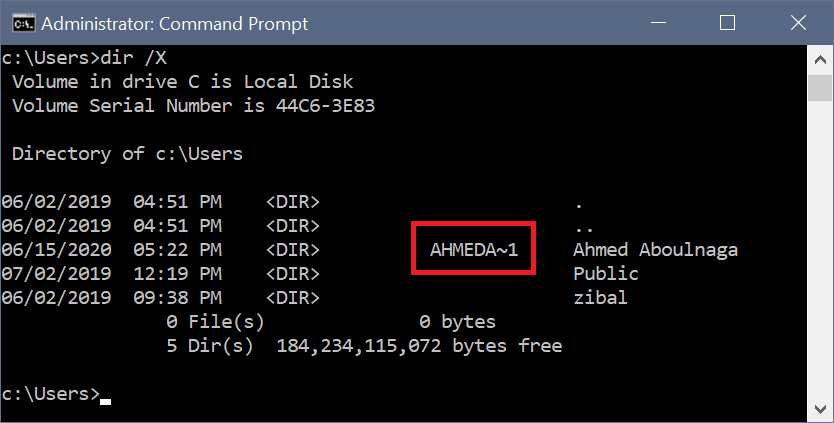The height and width of the screenshot is (423, 834).
Task: Click the '184,234,115,072 bytes free' text
Action: click(x=419, y=346)
